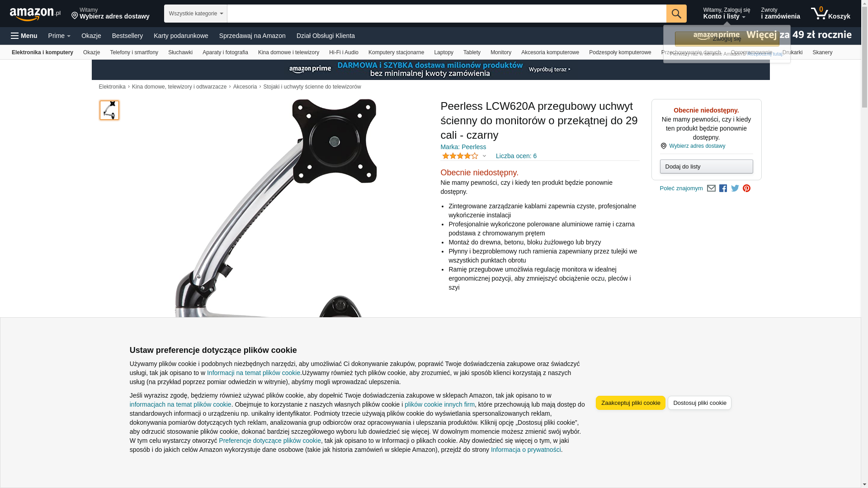Open the Marka: Peerless link

(x=463, y=147)
